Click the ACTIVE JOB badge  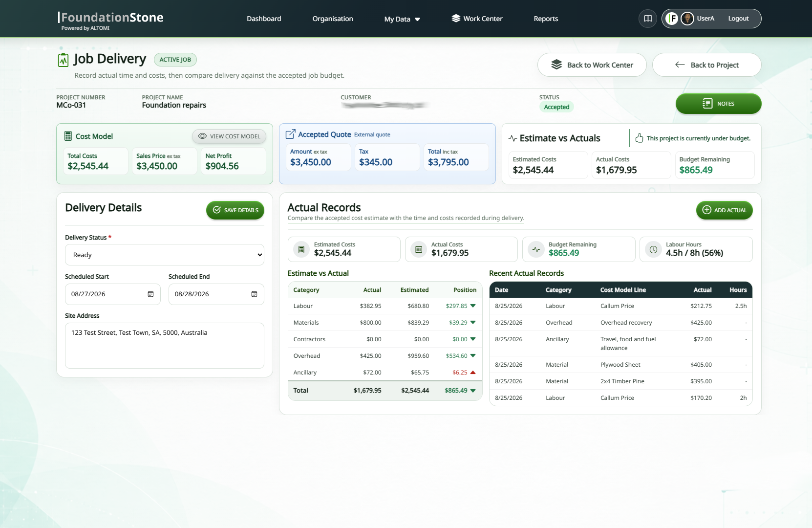(x=175, y=60)
